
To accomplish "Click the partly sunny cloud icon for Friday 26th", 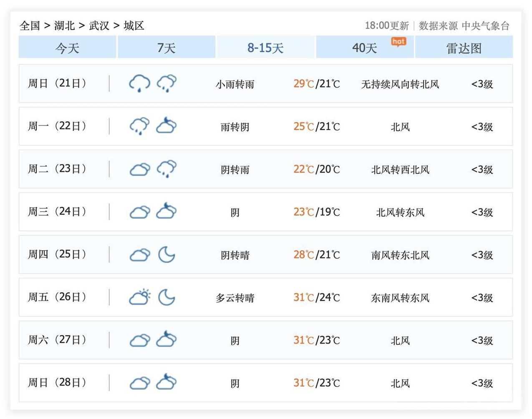I will point(139,297).
